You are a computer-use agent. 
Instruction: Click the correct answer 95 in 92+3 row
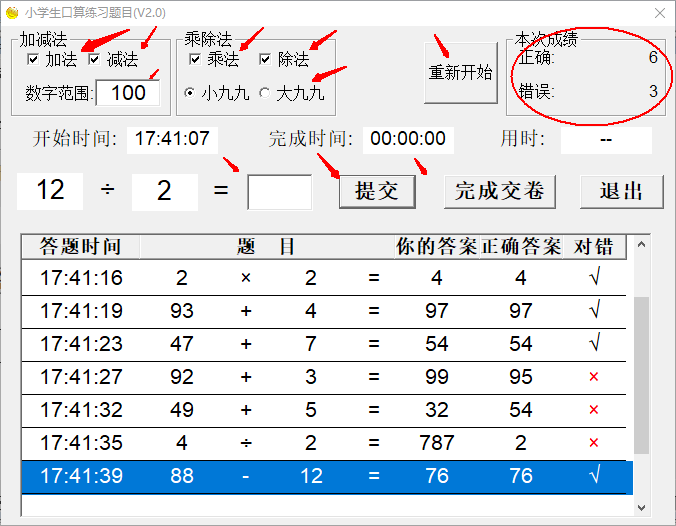tap(521, 377)
